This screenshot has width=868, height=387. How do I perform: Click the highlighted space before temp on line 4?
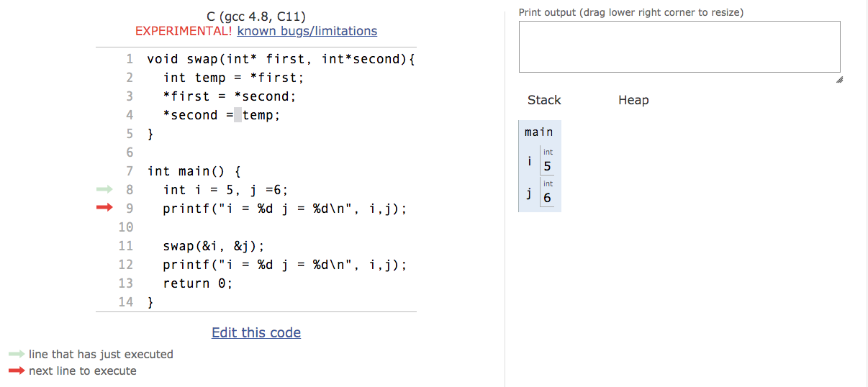point(238,115)
